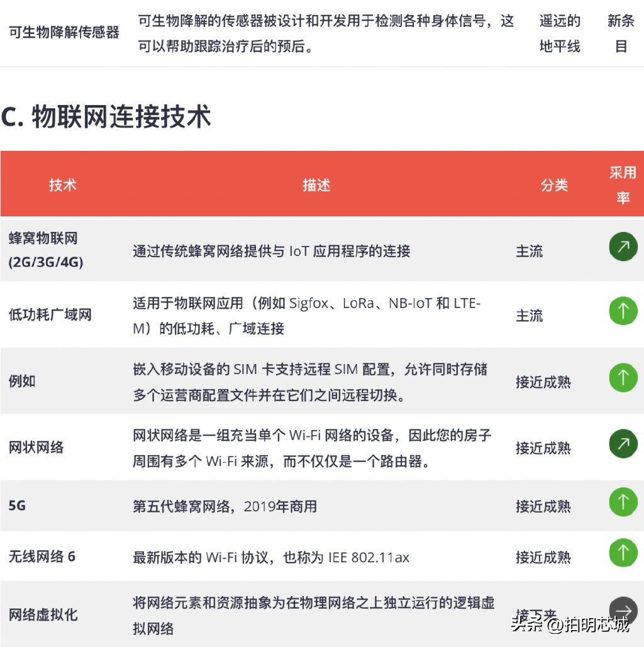Image resolution: width=644 pixels, height=647 pixels.
Task: Select the 分类 column header
Action: 555,185
